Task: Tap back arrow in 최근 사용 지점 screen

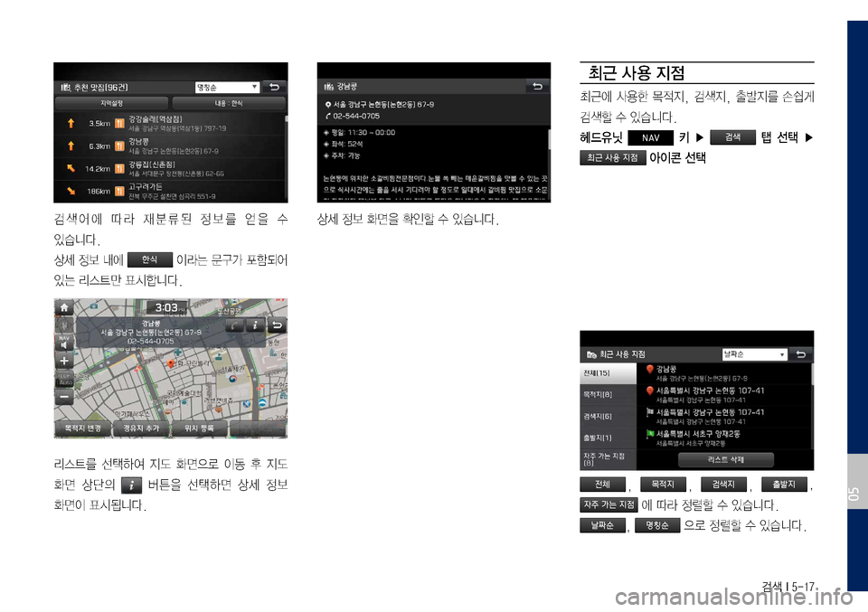Action: tap(800, 354)
